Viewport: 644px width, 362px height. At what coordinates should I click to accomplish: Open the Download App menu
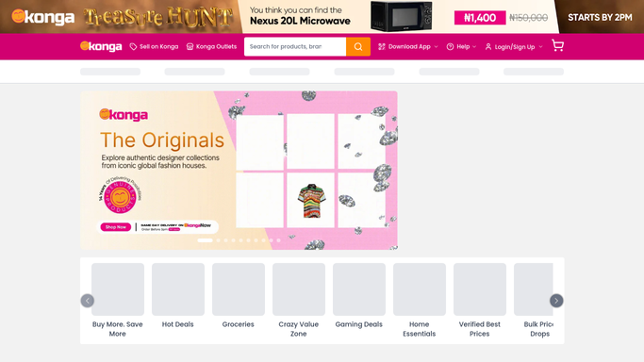pyautogui.click(x=408, y=47)
